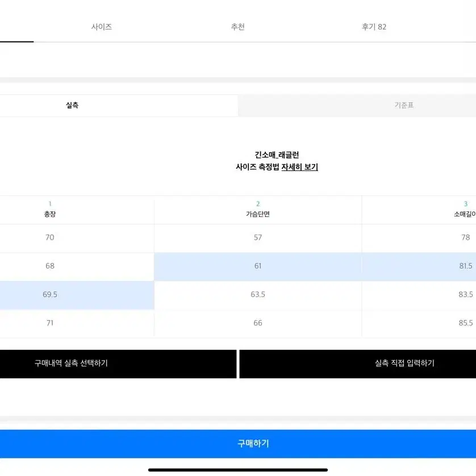Click the sleeve length value 78
The image size is (476, 476).
coord(466,237)
